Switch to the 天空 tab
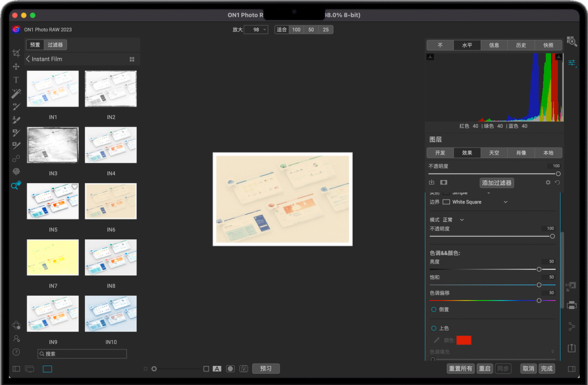Viewport: 588px width, 385px height. pyautogui.click(x=494, y=153)
